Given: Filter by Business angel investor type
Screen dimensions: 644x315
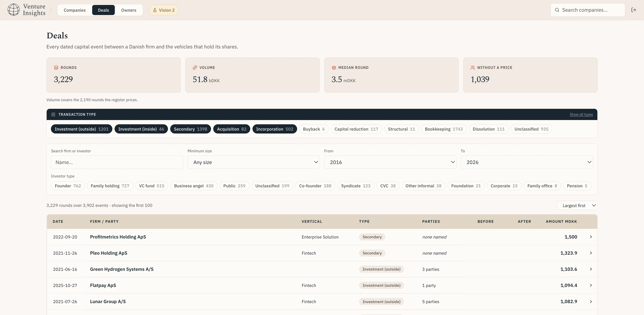Looking at the screenshot, I should [x=194, y=186].
